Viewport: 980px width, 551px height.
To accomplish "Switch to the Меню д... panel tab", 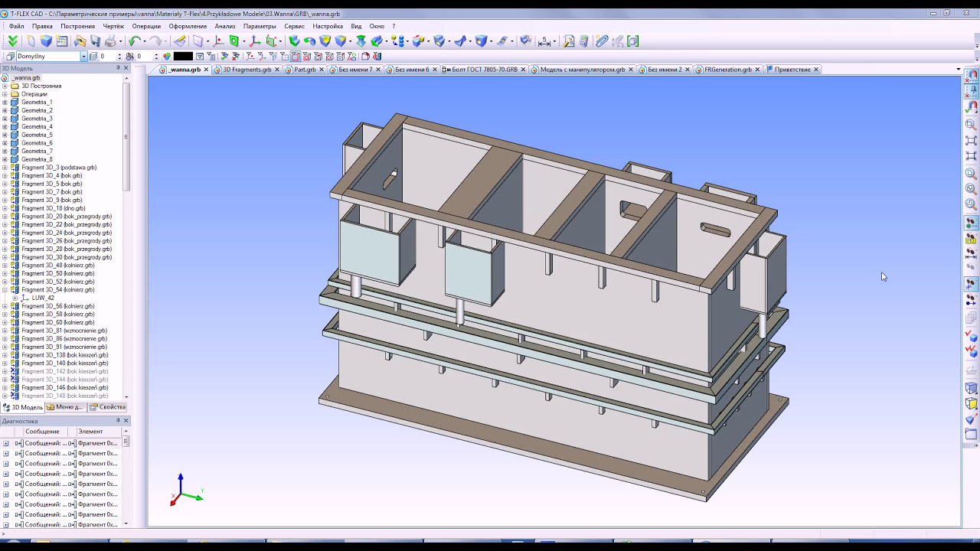I will [66, 407].
